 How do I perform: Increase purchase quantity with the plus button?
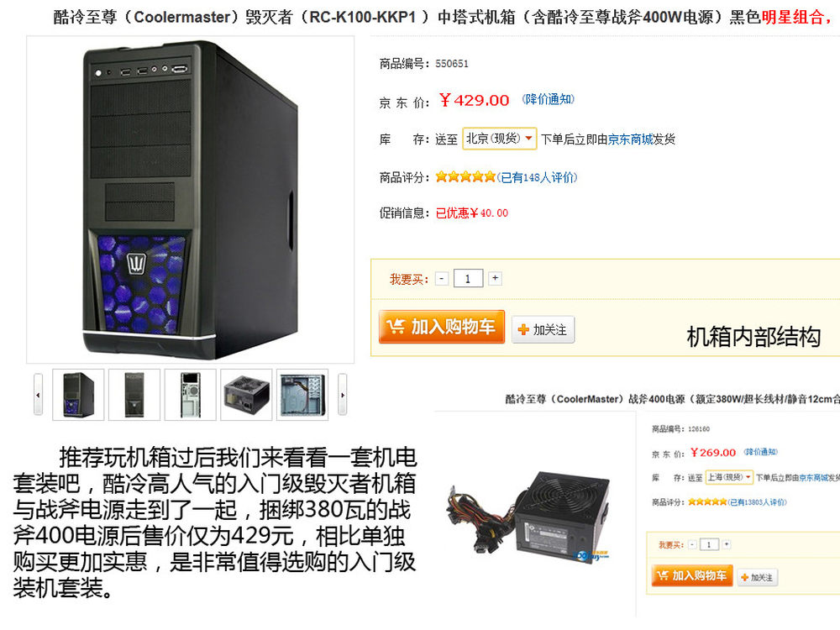495,278
